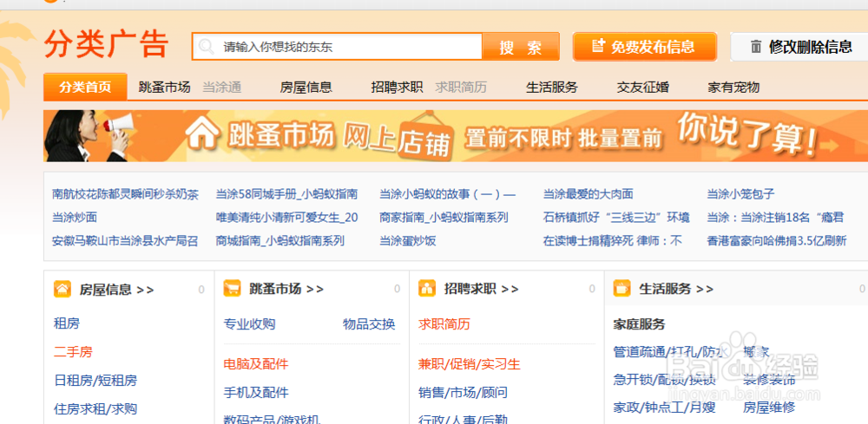Expand the 生活服务 >> category heading
The image size is (868, 424).
[x=676, y=289]
